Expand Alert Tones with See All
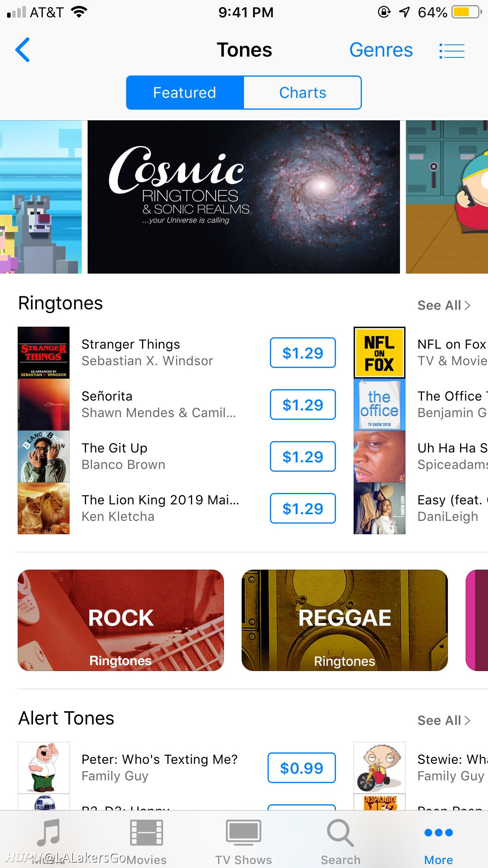 (444, 721)
